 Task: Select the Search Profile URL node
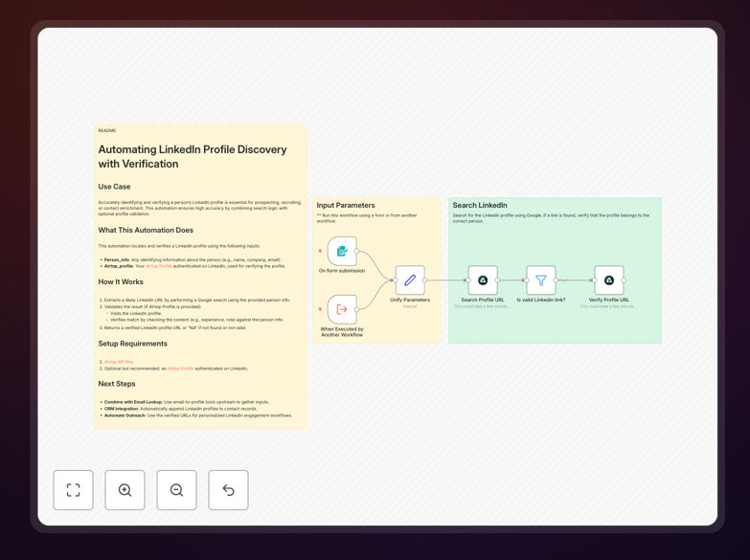pyautogui.click(x=483, y=280)
